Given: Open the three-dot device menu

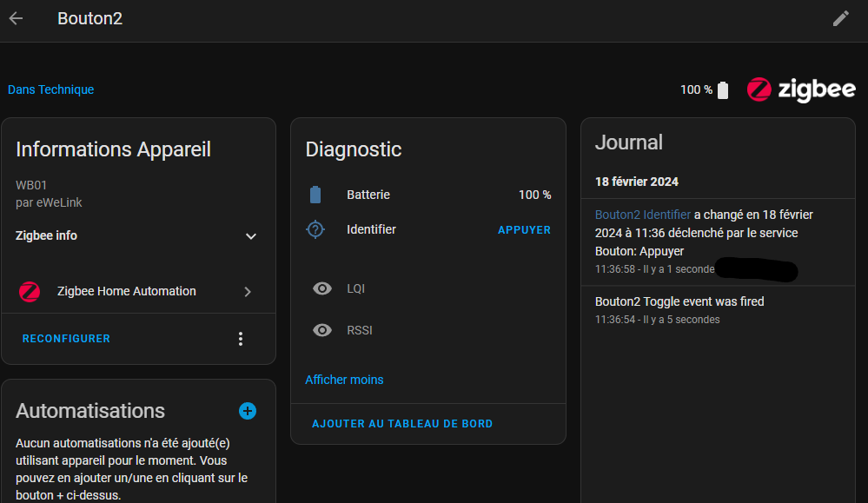Looking at the screenshot, I should (242, 339).
